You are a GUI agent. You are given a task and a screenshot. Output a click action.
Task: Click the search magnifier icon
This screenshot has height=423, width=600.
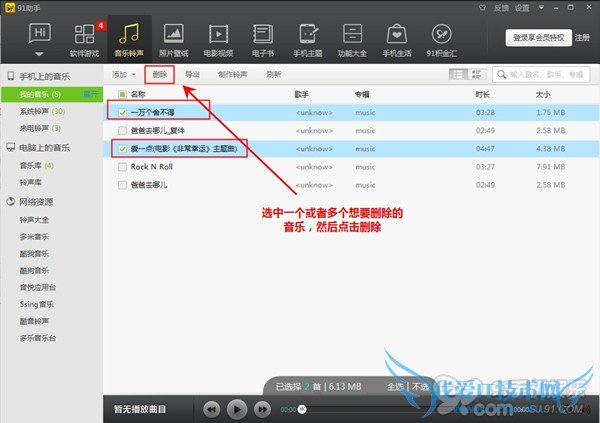tap(501, 74)
